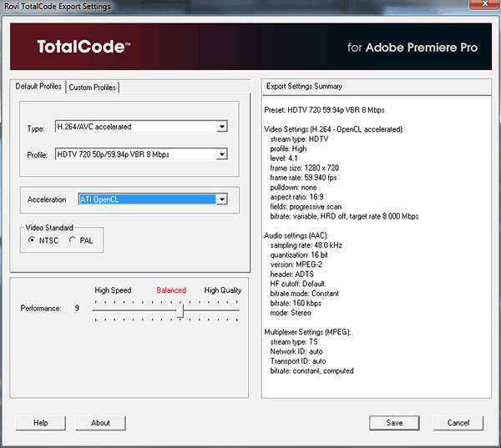Click the 'bitrate mode: Constant' line
This screenshot has width=501, height=448.
[304, 294]
